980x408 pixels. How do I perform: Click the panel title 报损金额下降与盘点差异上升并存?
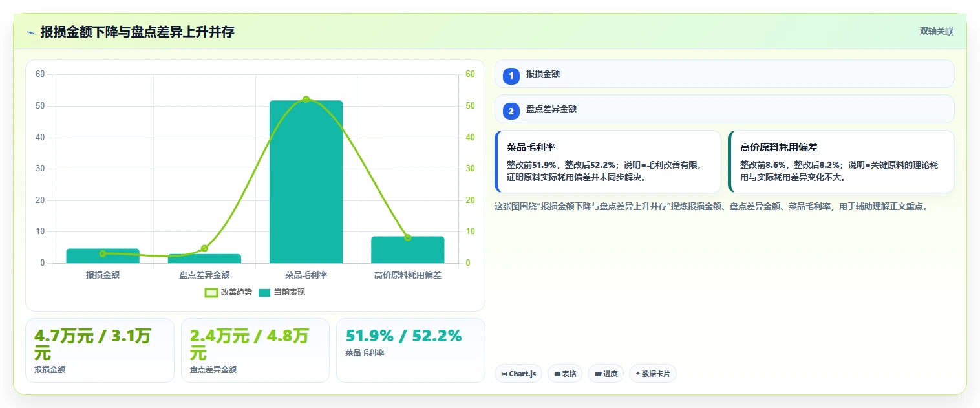point(137,32)
